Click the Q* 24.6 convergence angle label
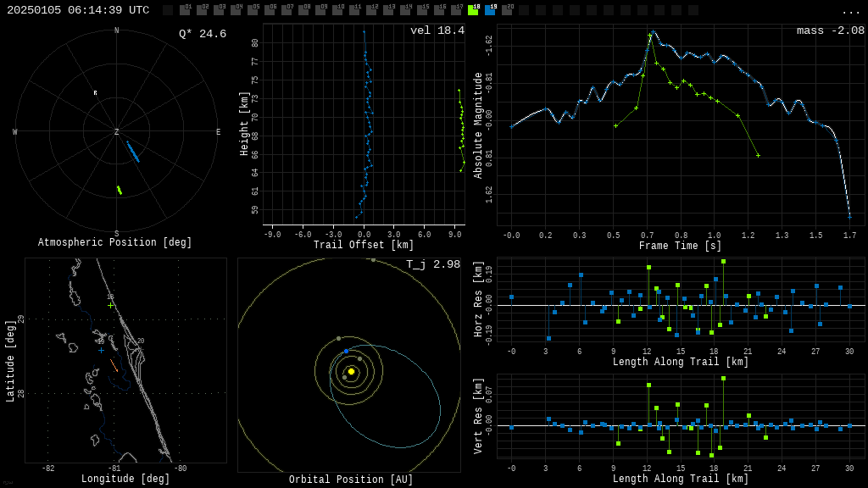This screenshot has height=488, width=868. click(x=202, y=34)
